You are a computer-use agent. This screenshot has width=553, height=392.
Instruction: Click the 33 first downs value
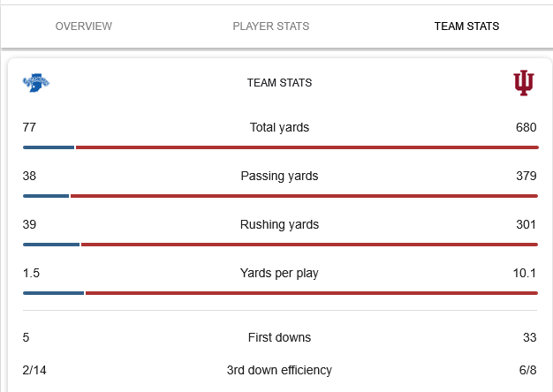[x=529, y=337]
